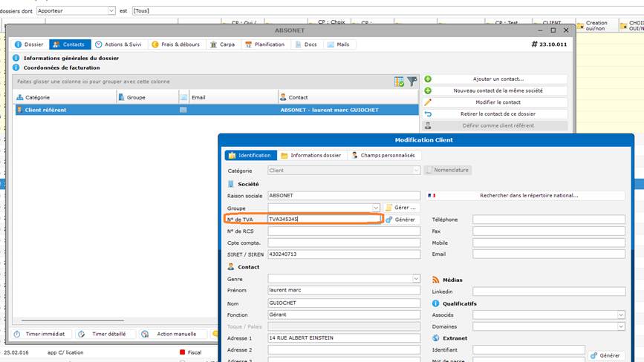Open the Domaines dropdown
644x362 pixels.
[620, 326]
